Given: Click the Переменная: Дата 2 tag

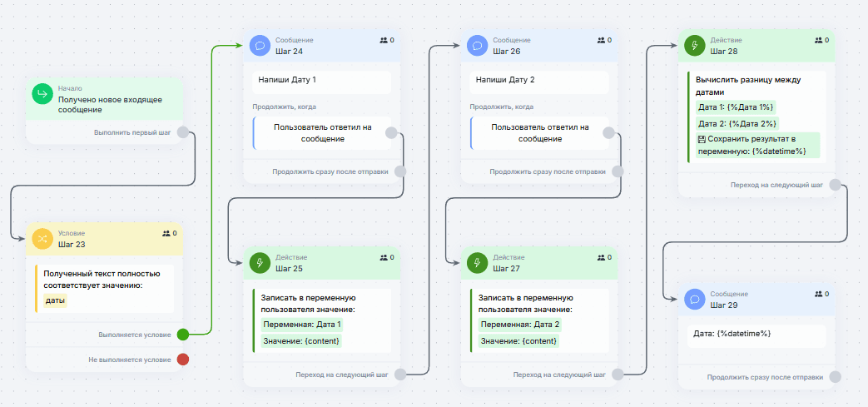Looking at the screenshot, I should 520,325.
